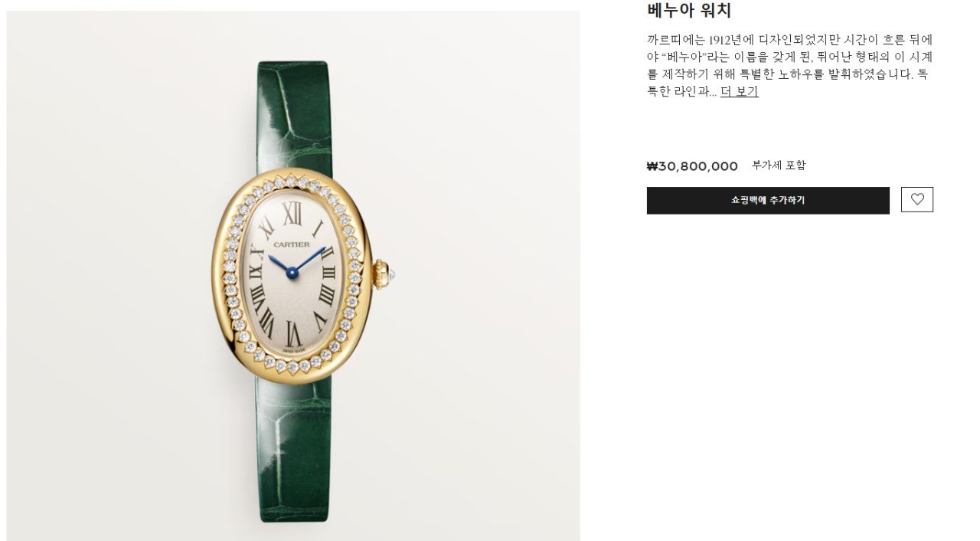Click the 부가세 포함 tax note
Screen dimensions: 980x541
(779, 166)
